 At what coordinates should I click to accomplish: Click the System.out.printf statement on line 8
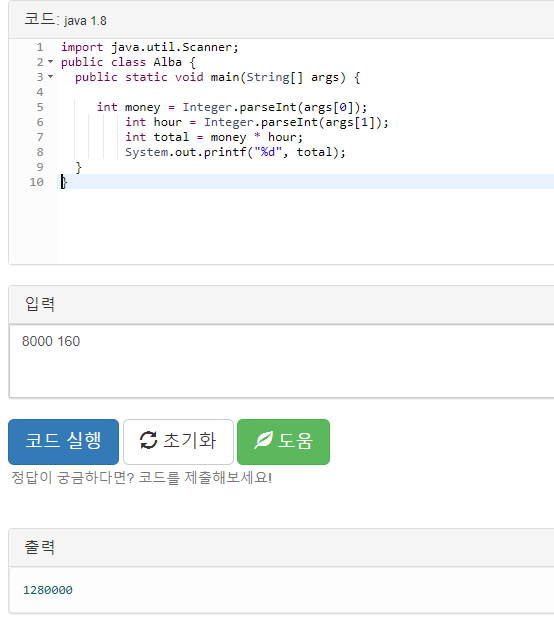pos(235,152)
